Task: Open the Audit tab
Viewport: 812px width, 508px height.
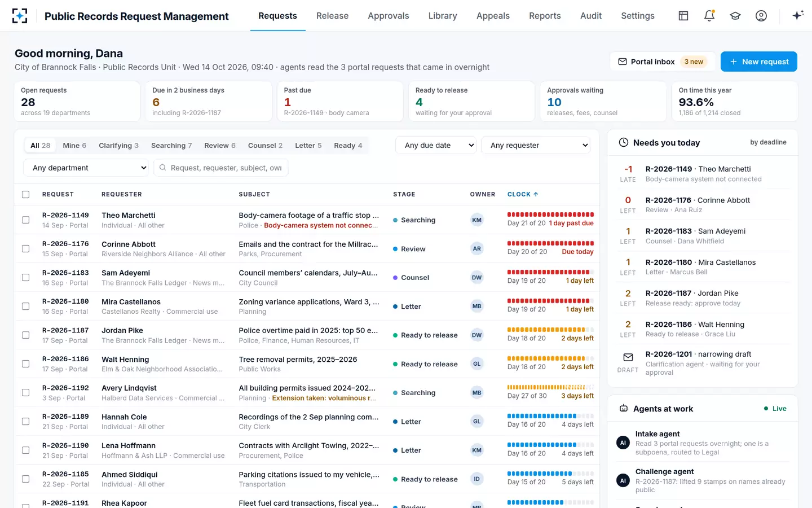Action: (590, 16)
